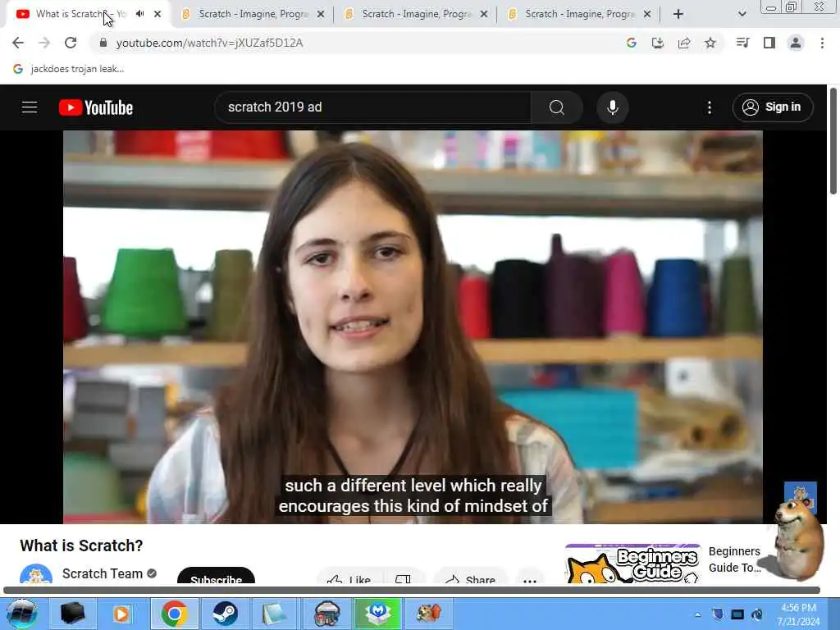Close the first Scratch - Imagine tab
Screen dimensions: 840x630
pos(321,14)
